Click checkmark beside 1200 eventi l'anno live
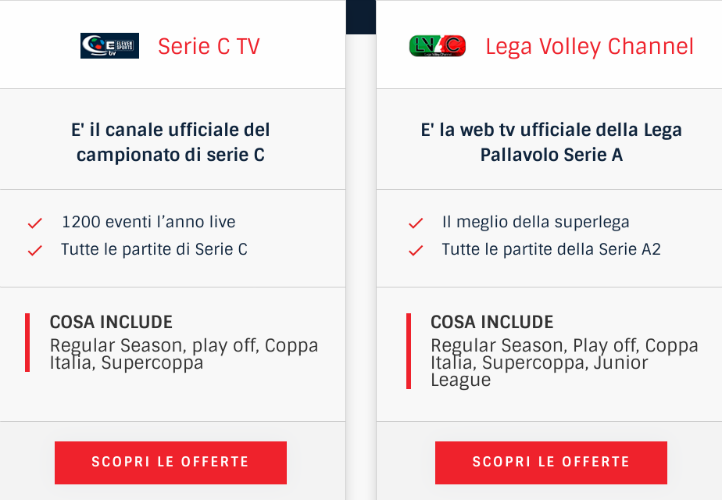The width and height of the screenshot is (722, 500). [35, 223]
